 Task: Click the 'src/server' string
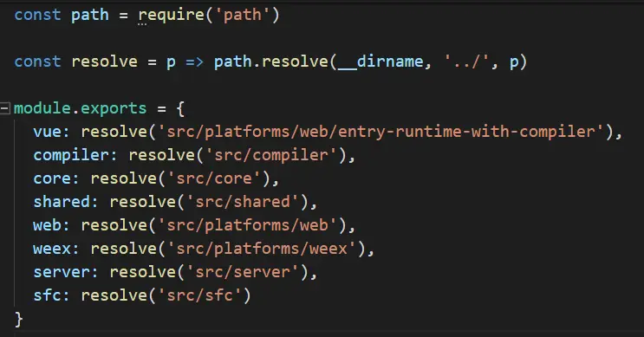coord(243,273)
